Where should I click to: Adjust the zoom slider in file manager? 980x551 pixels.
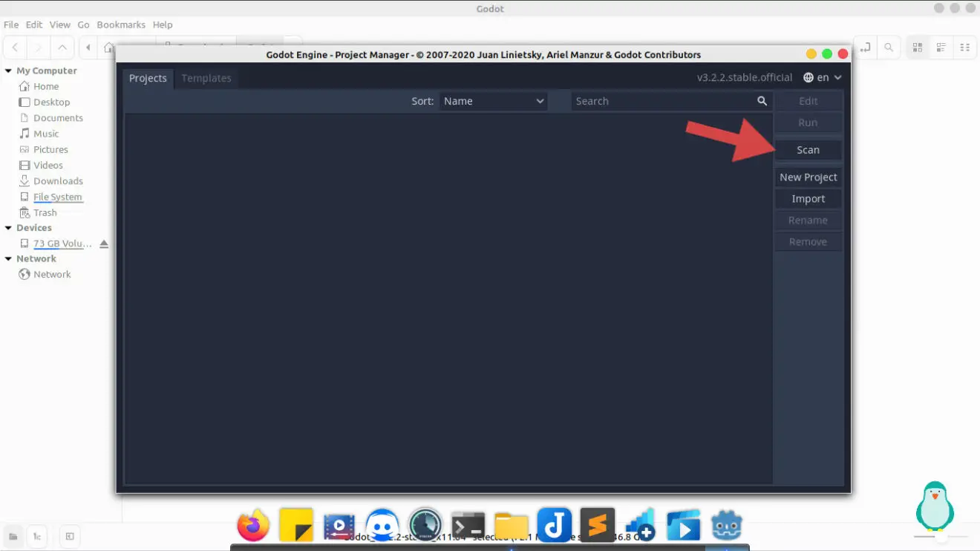point(941,536)
